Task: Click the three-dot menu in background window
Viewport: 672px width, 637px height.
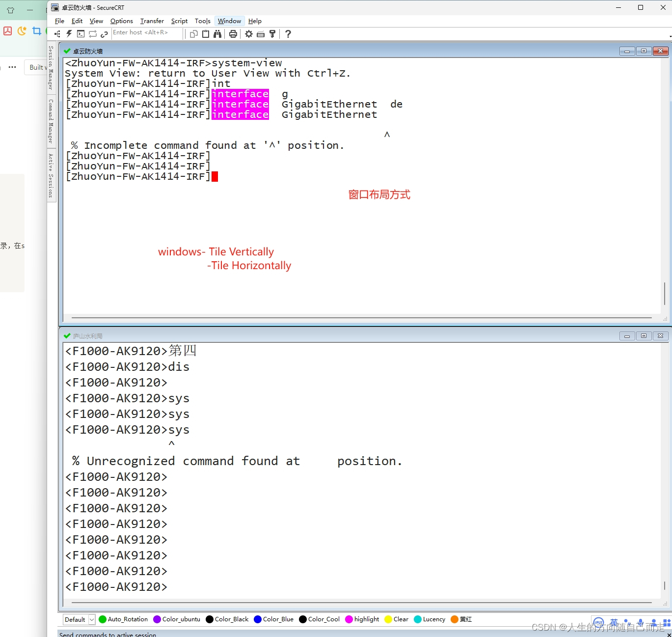Action: click(12, 67)
